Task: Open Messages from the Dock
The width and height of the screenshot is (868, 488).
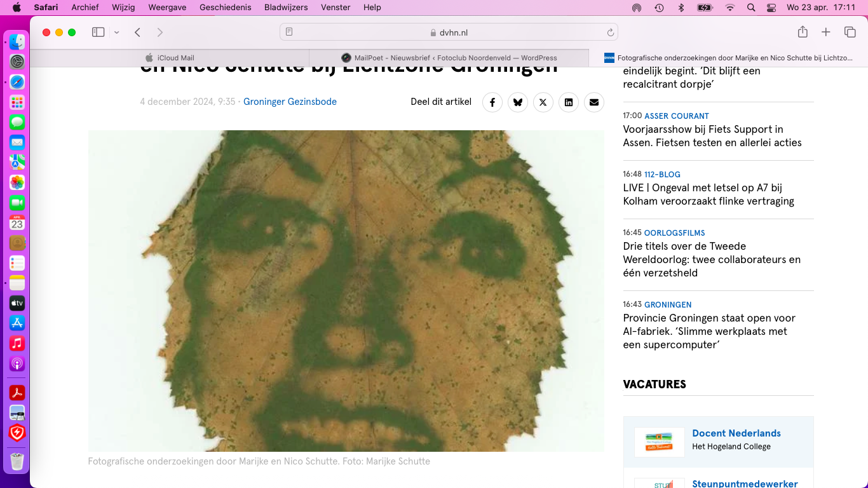Action: pos(17,122)
